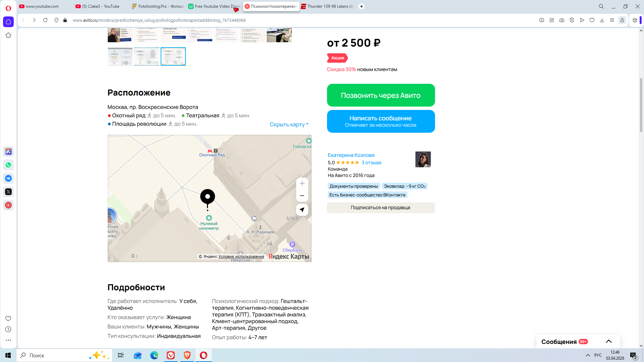Open X (Twitter) sidebar panel
The width and height of the screenshot is (644, 362).
coord(8,192)
